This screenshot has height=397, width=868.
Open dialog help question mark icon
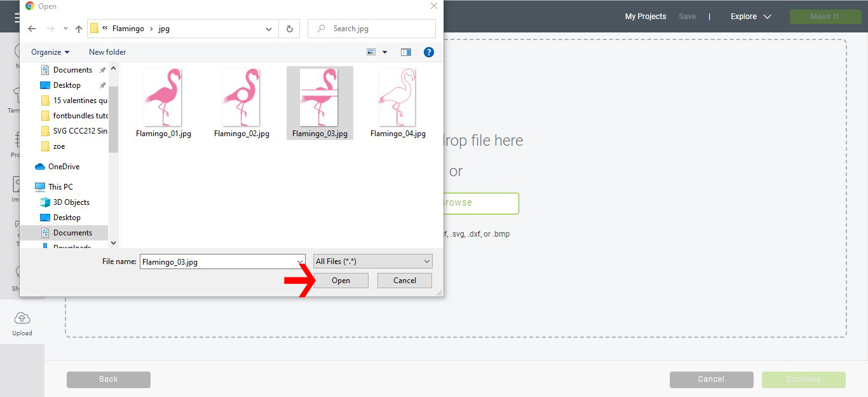[429, 52]
